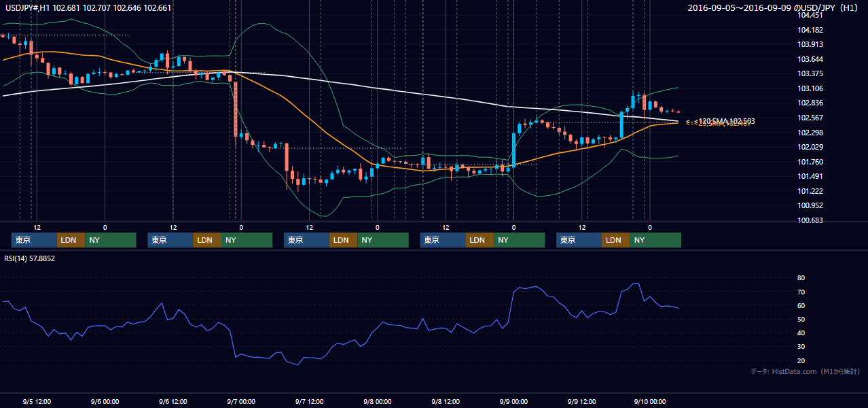Click the 9/6 12:00 time label
Screen dimensions: 868x408
pos(173,401)
